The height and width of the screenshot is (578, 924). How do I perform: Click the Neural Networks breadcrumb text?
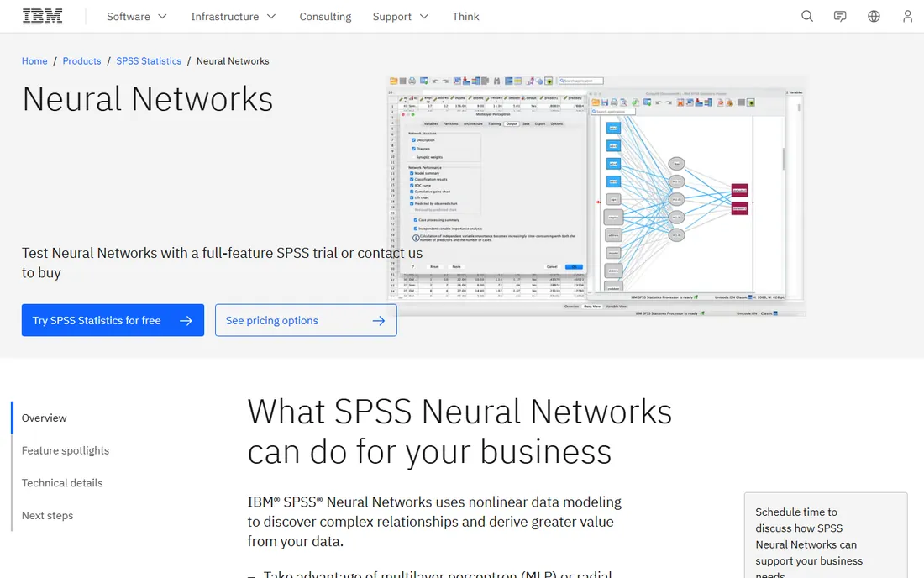(233, 61)
